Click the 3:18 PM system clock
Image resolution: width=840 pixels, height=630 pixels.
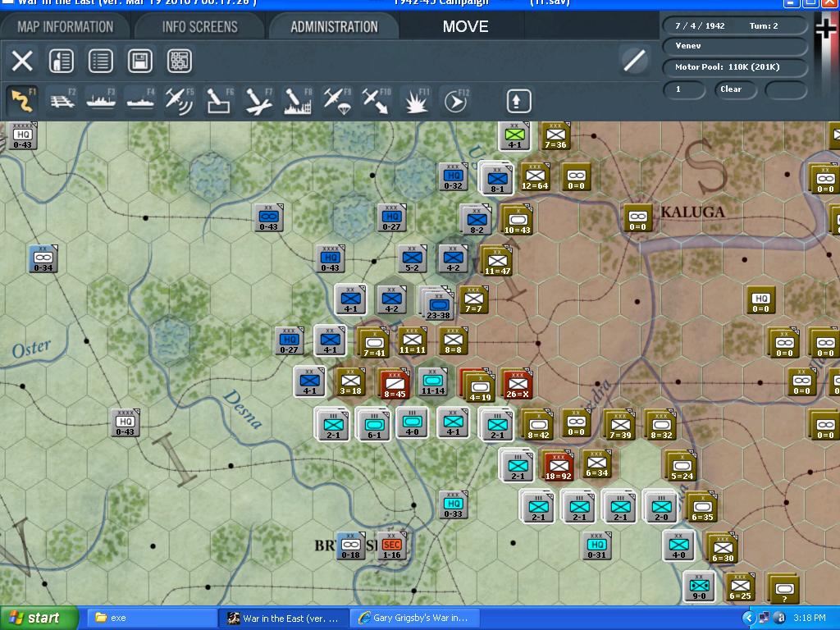[x=810, y=619]
